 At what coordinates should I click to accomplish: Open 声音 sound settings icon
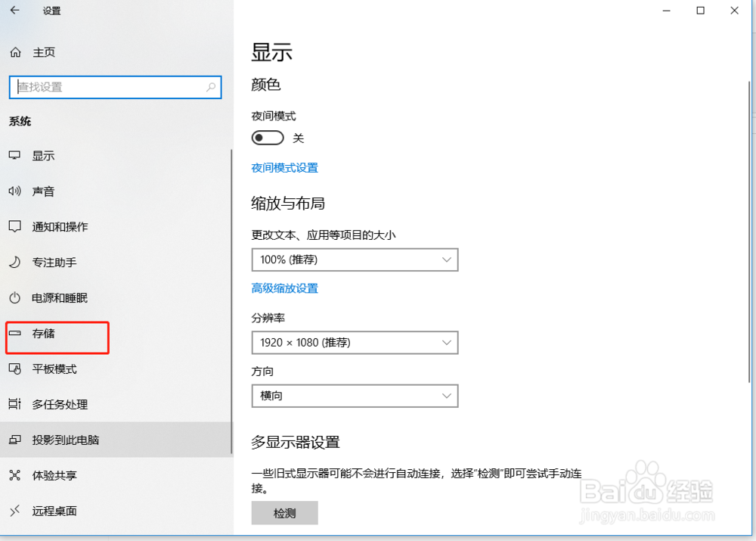(14, 191)
